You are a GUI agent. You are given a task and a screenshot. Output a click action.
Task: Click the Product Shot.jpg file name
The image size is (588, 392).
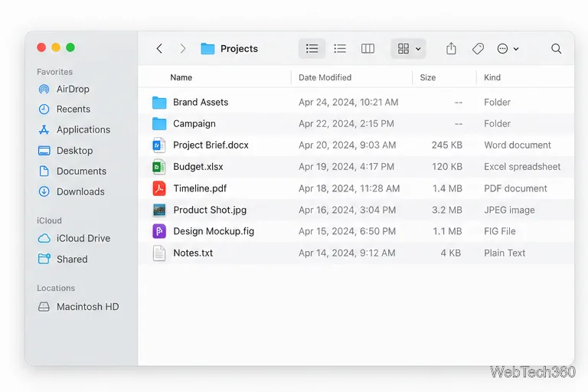click(x=210, y=210)
